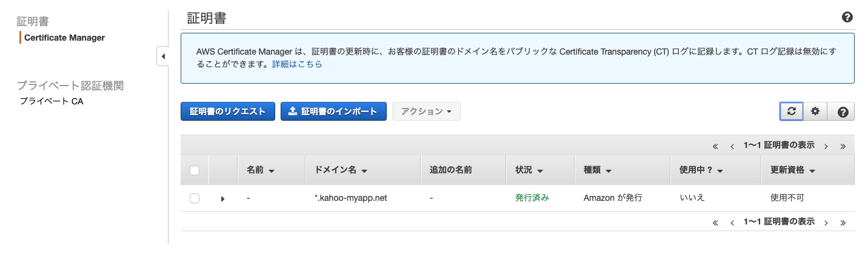Collapse the left sidebar panel arrow
Viewport: 868px width, 256px height.
[x=162, y=56]
